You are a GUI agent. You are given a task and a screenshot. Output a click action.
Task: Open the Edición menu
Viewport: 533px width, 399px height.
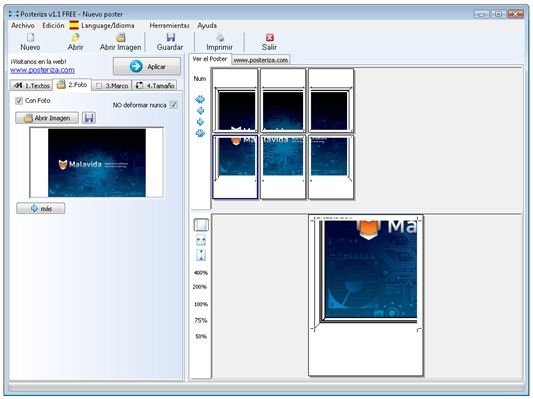53,25
